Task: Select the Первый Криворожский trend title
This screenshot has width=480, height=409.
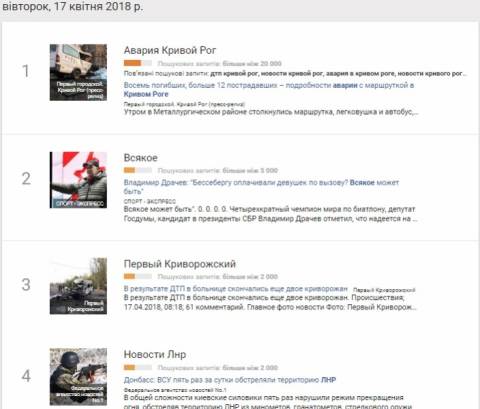Action: tap(180, 264)
